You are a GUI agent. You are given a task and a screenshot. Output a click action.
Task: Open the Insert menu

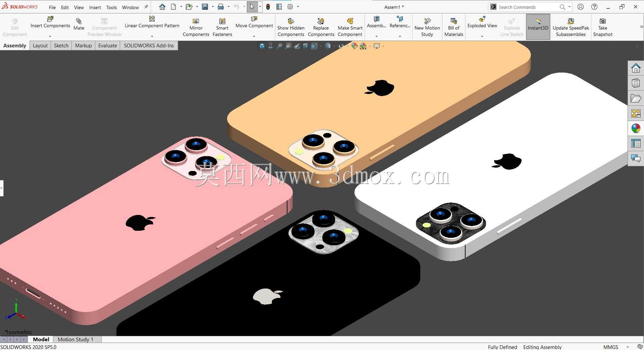point(95,7)
